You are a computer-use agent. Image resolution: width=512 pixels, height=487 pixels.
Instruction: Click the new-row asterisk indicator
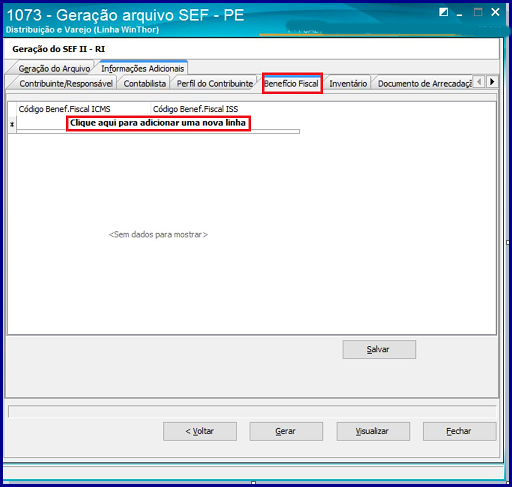12,124
